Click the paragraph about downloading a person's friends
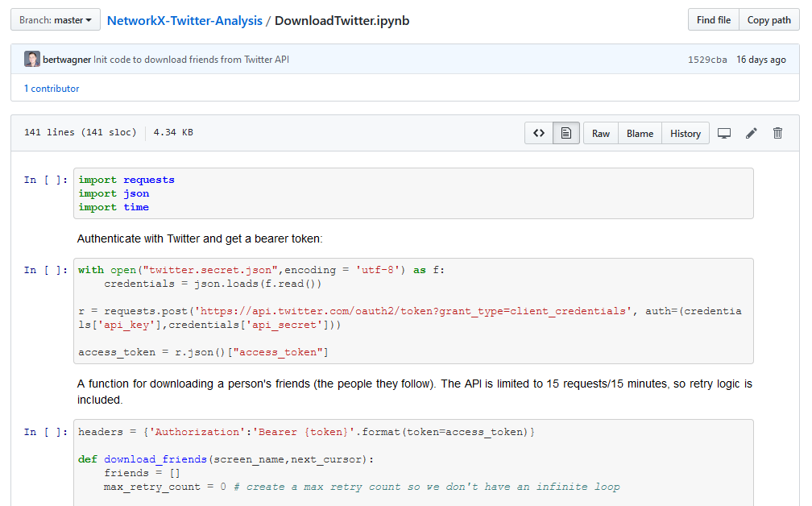The image size is (812, 506). pos(414,392)
